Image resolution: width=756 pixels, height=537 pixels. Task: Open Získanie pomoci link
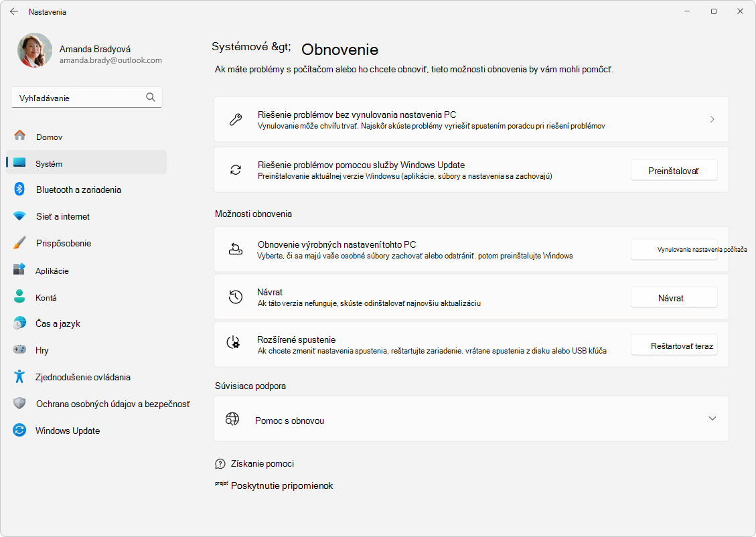[262, 464]
